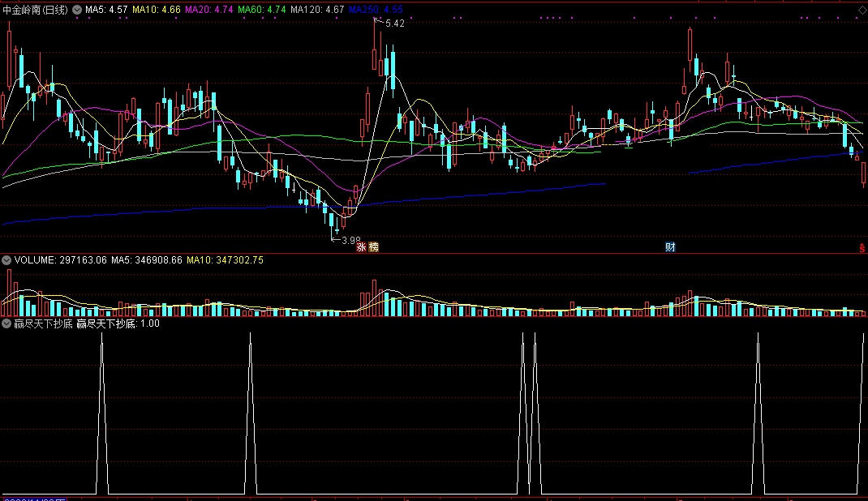Select the magenta MA20: 4.74 label
Image resolution: width=868 pixels, height=501 pixels.
pos(208,10)
